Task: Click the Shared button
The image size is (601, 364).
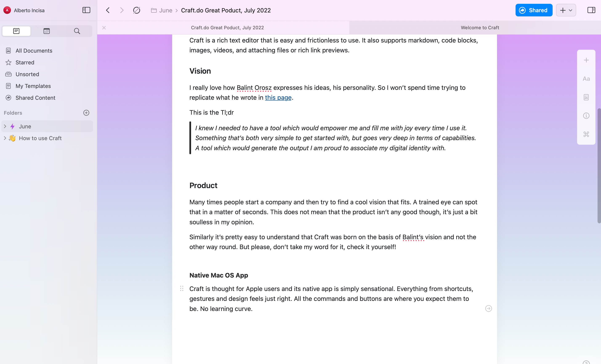Action: tap(534, 10)
